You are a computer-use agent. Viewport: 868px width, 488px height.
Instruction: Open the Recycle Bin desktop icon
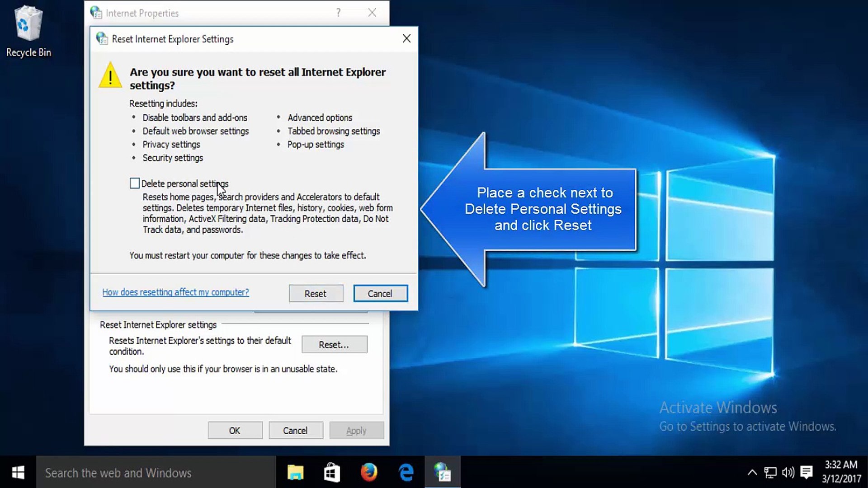(x=28, y=31)
